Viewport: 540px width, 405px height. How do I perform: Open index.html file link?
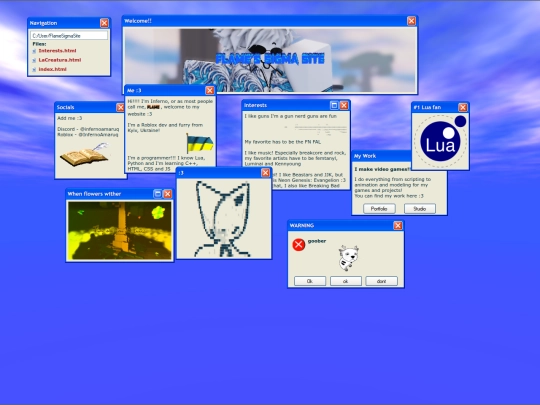click(52, 69)
